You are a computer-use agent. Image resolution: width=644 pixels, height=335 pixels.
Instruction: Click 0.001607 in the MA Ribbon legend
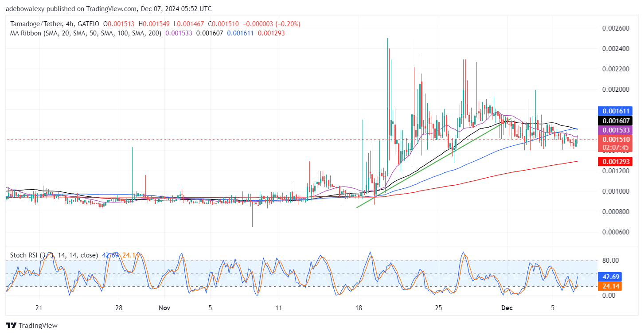point(210,33)
